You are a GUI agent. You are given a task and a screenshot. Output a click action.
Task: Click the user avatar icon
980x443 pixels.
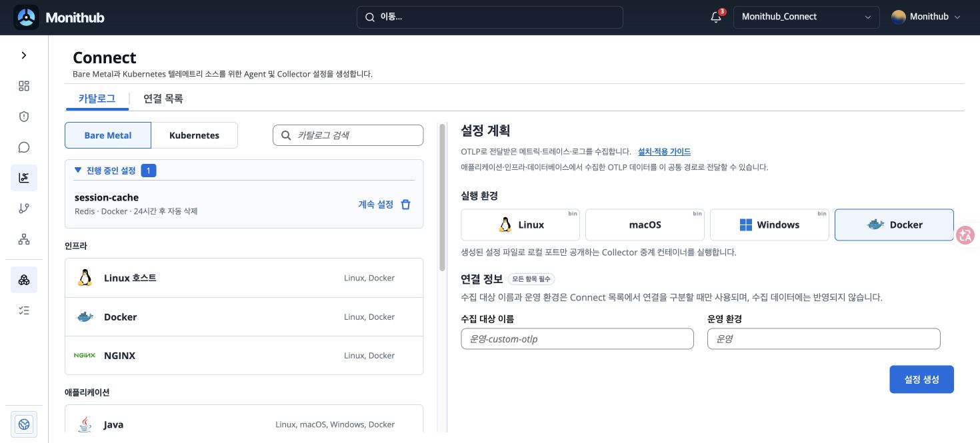click(899, 17)
